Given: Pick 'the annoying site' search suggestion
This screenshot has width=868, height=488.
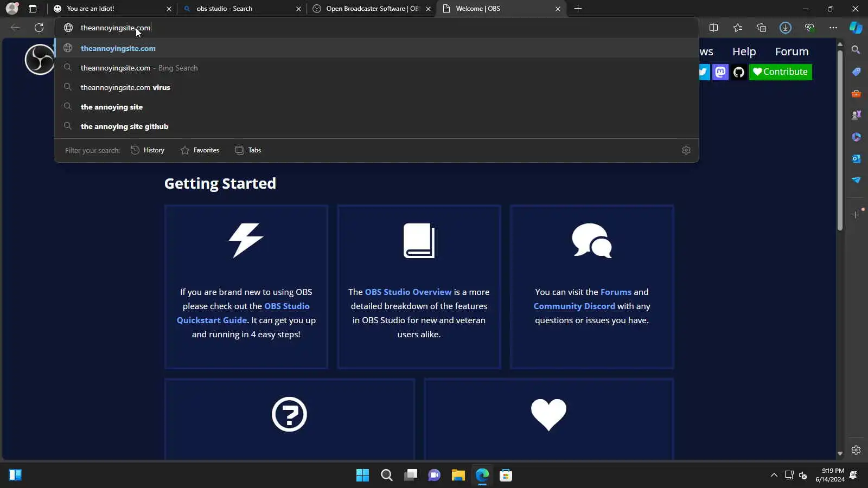Looking at the screenshot, I should point(376,107).
